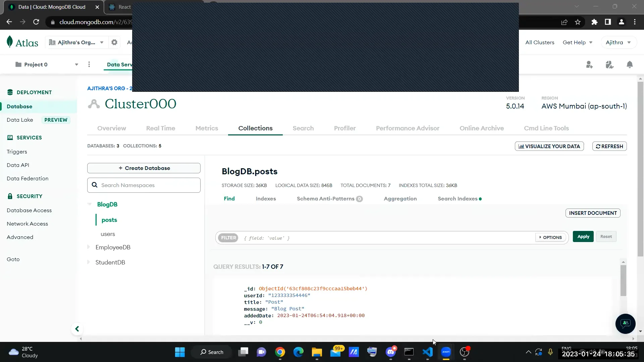
Task: Open Performance Advisor tab
Action: click(408, 128)
